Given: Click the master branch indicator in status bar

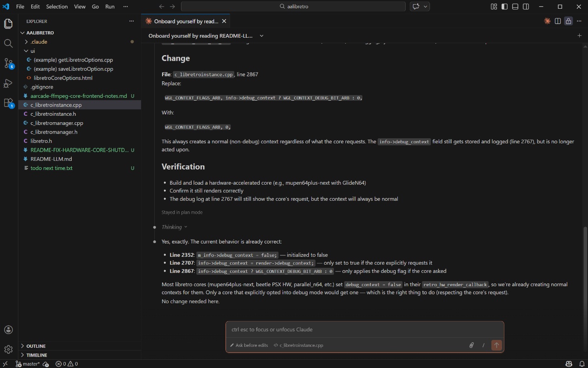Looking at the screenshot, I should (28, 363).
